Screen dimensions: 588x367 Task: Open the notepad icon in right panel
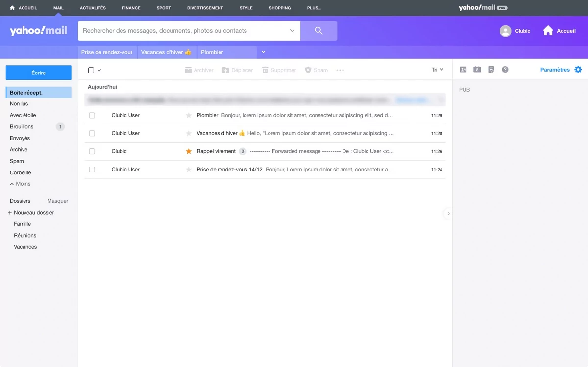coord(491,70)
